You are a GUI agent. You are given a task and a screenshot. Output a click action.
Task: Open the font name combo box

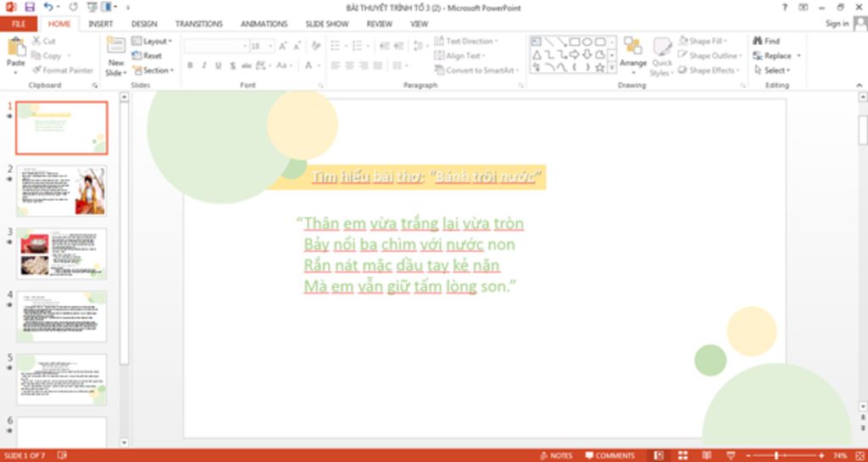[x=216, y=47]
